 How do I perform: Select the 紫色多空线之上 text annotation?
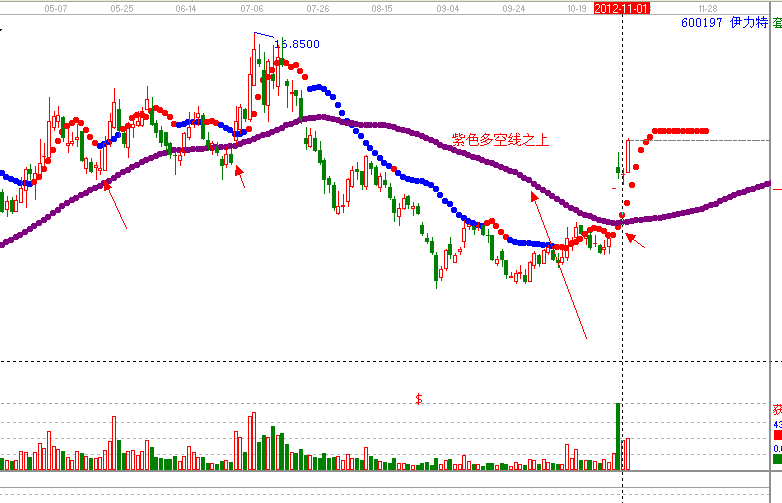[x=500, y=140]
